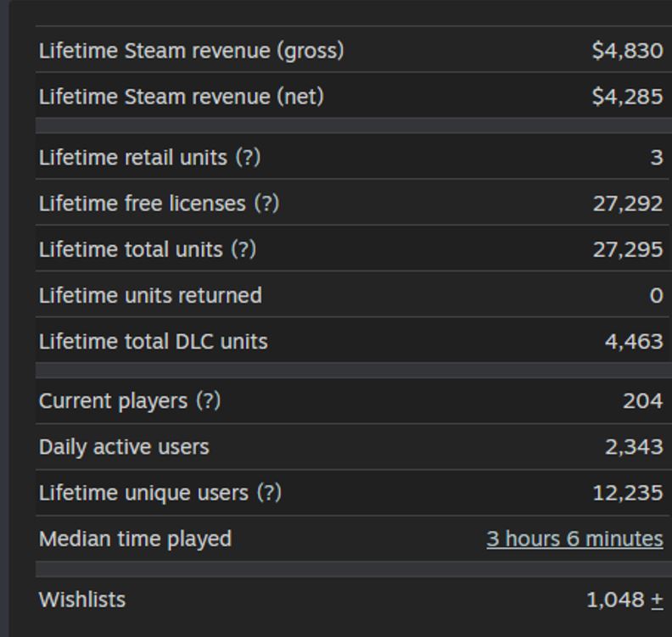Open the 3 hours 6 minutes link
The height and width of the screenshot is (637, 672).
point(574,539)
